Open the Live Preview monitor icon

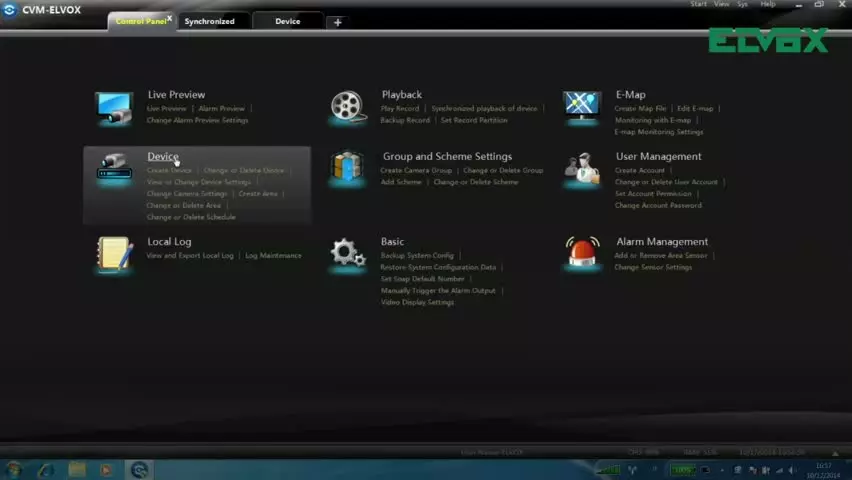114,108
